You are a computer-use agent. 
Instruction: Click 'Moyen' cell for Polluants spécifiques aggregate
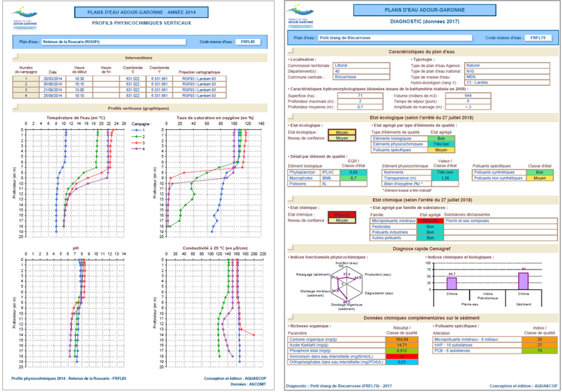441,150
